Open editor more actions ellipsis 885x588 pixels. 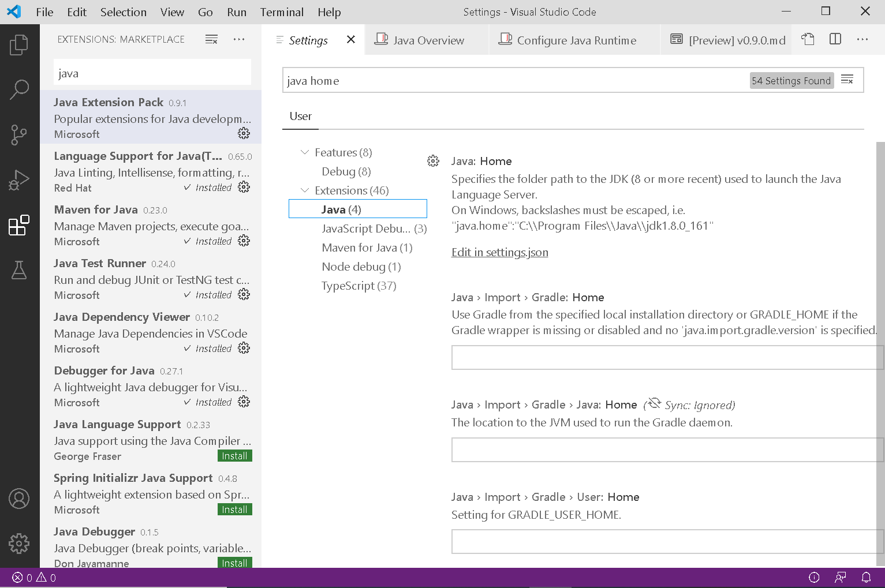(862, 39)
